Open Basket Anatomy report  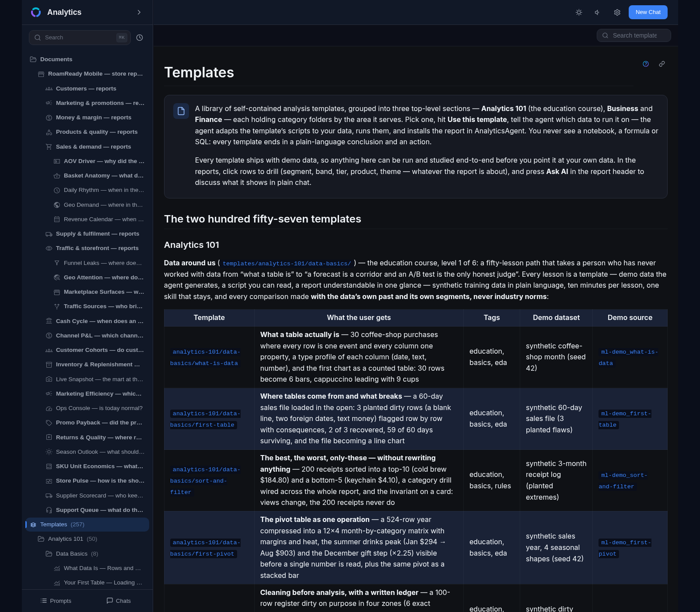[99, 176]
